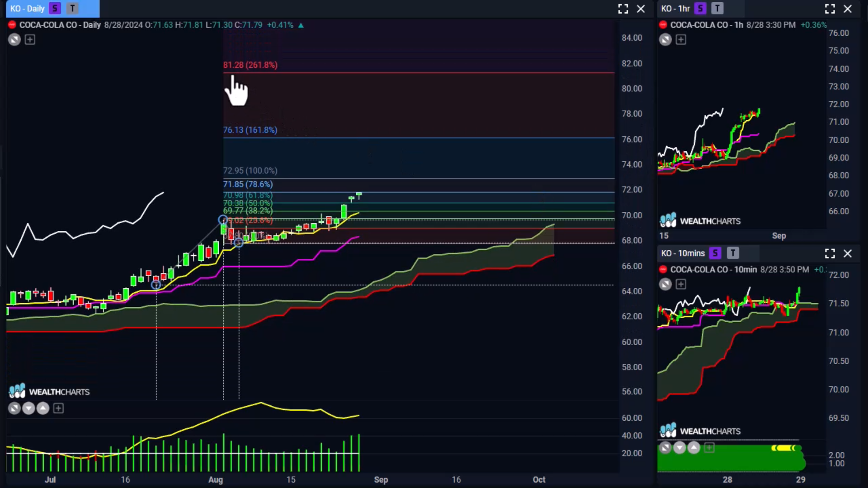This screenshot has width=868, height=488.
Task: Expand the KO 1hr chart to fullscreen
Action: coord(830,9)
